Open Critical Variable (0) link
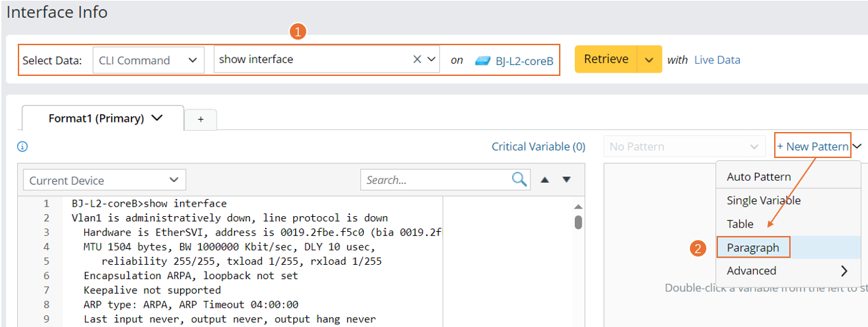This screenshot has height=327, width=868. (538, 146)
